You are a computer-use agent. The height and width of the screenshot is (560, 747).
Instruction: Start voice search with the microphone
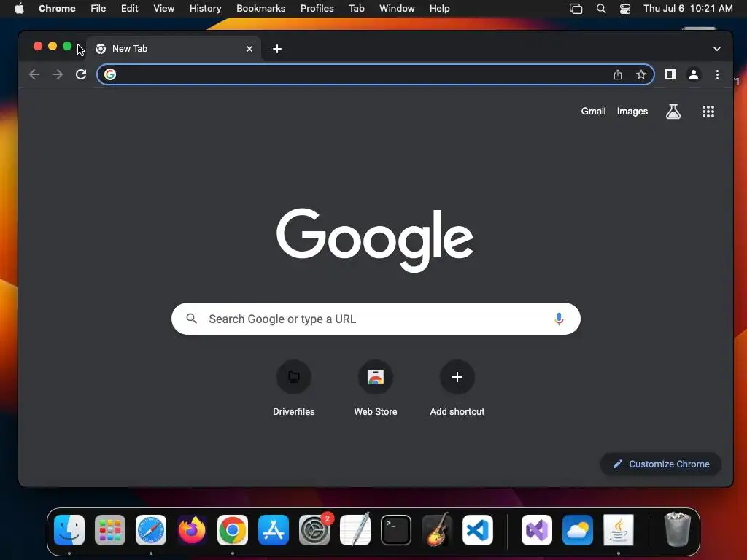pos(559,319)
